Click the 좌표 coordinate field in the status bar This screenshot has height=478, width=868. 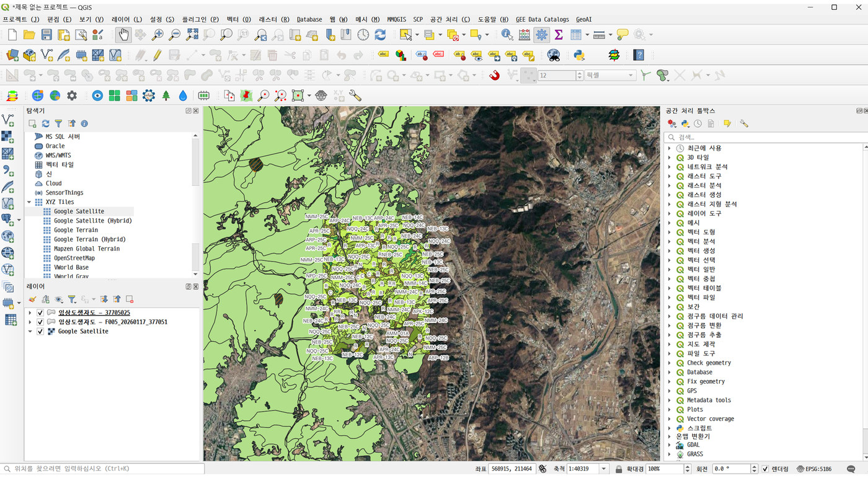pyautogui.click(x=512, y=469)
